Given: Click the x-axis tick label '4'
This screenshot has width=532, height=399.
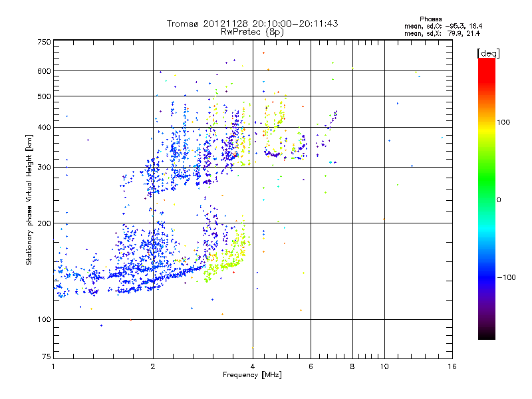Looking at the screenshot, I should 253,366.
